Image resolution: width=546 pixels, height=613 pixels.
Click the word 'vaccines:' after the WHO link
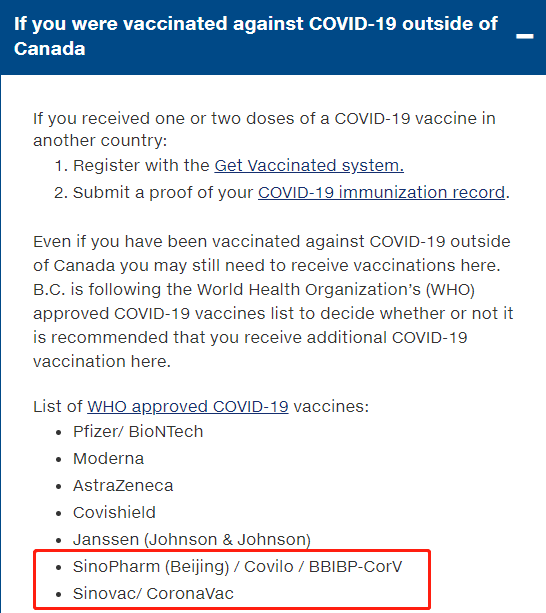pos(331,407)
